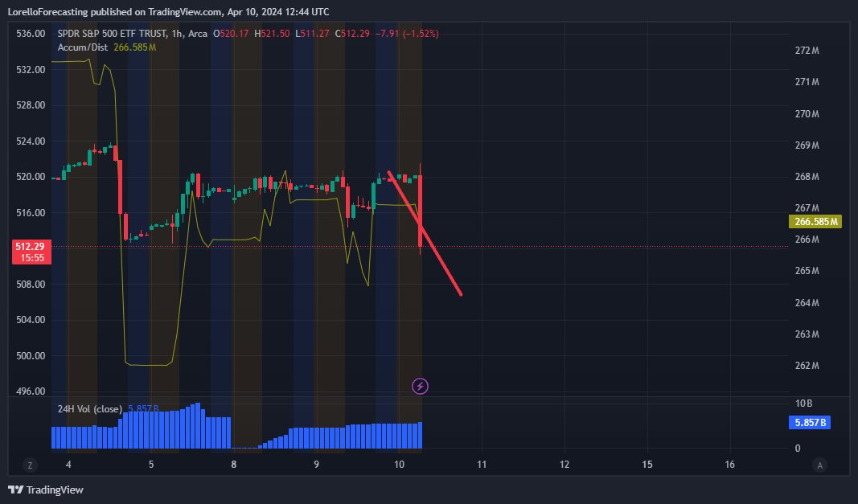Click the 524.00 price axis label
The image size is (858, 504).
[x=31, y=141]
